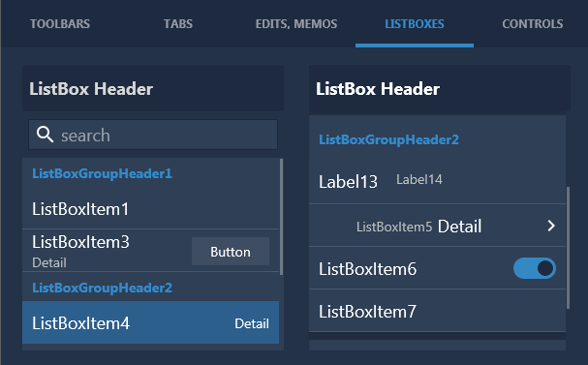The image size is (588, 365).
Task: Select ListBoxItem6 label text
Action: click(367, 269)
